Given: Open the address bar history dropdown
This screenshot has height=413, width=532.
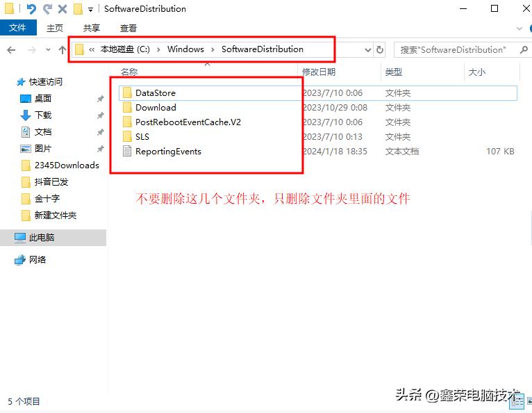Looking at the screenshot, I should click(368, 50).
